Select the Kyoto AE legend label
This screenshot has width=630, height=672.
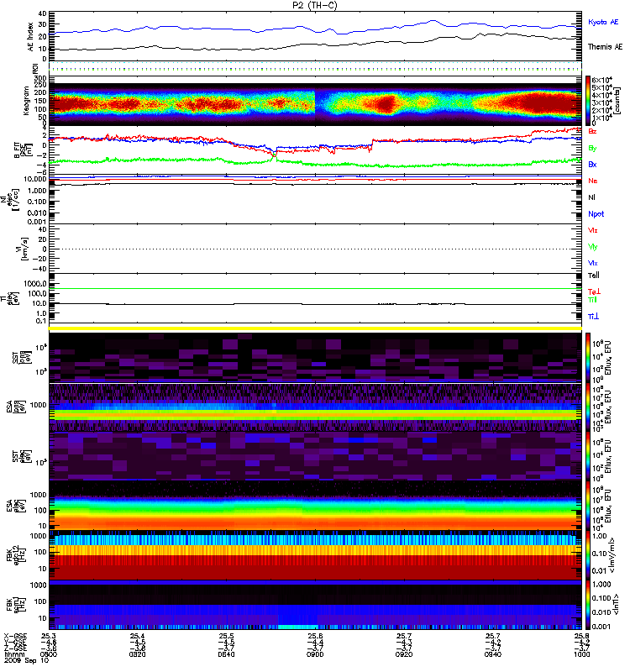[x=603, y=22]
